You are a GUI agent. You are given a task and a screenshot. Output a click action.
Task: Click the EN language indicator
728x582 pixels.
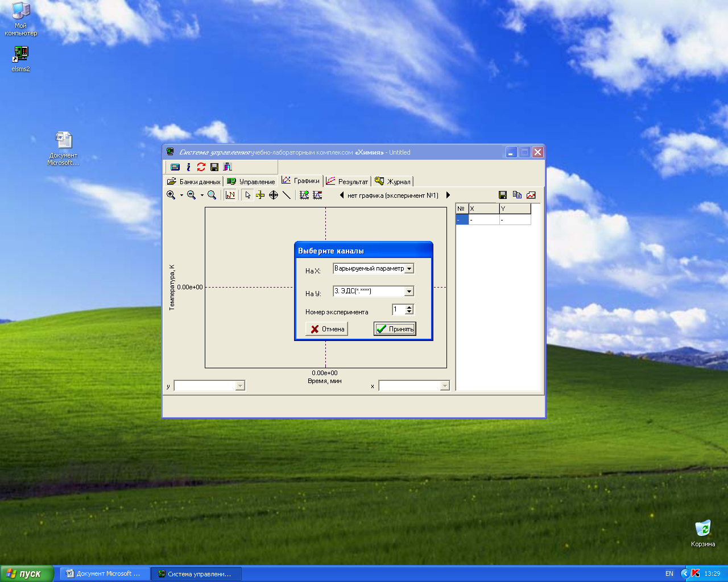[x=669, y=574]
